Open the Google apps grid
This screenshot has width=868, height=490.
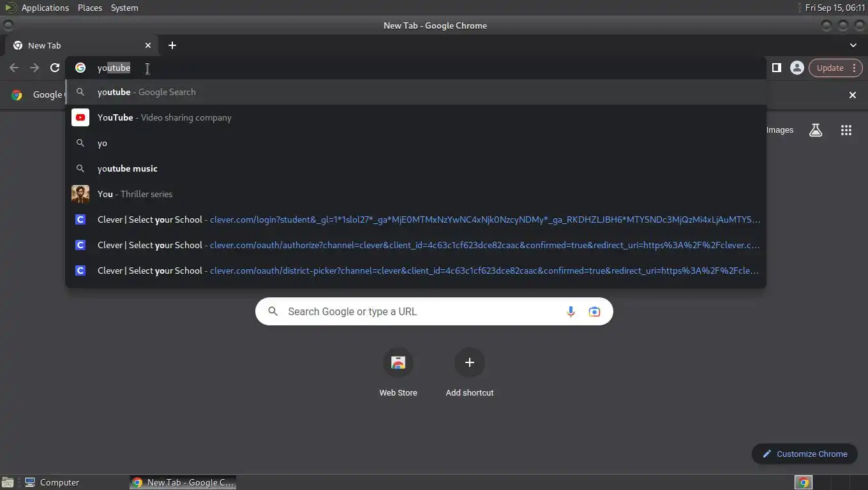[x=846, y=130]
